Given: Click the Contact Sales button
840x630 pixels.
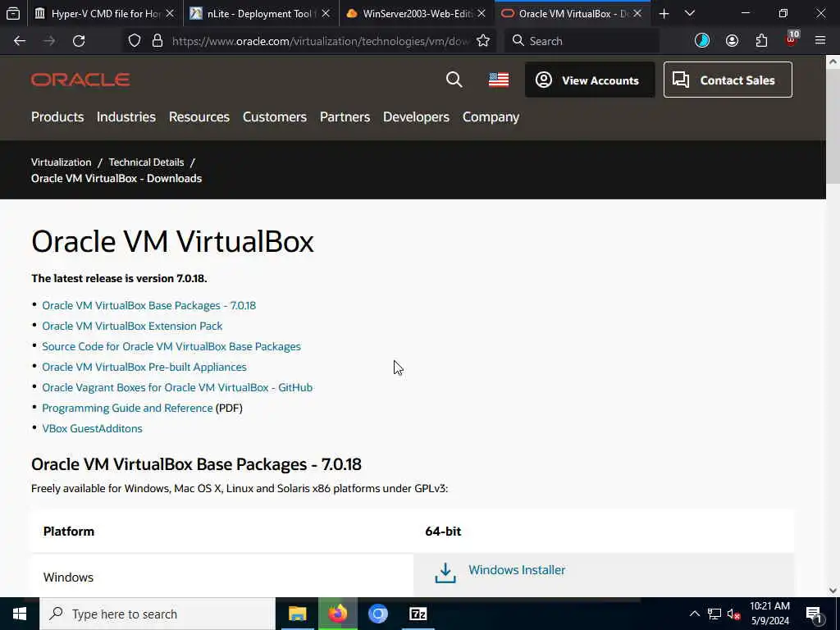Looking at the screenshot, I should (x=728, y=80).
